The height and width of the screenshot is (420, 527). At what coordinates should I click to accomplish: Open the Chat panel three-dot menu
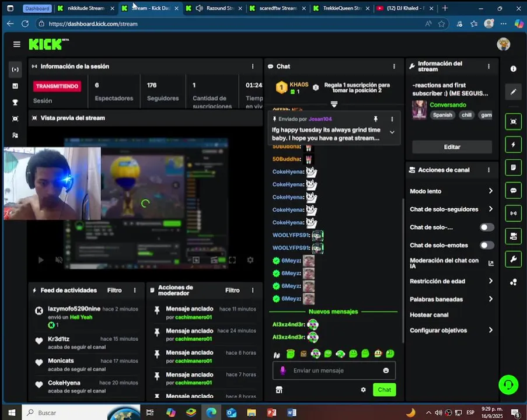(394, 66)
